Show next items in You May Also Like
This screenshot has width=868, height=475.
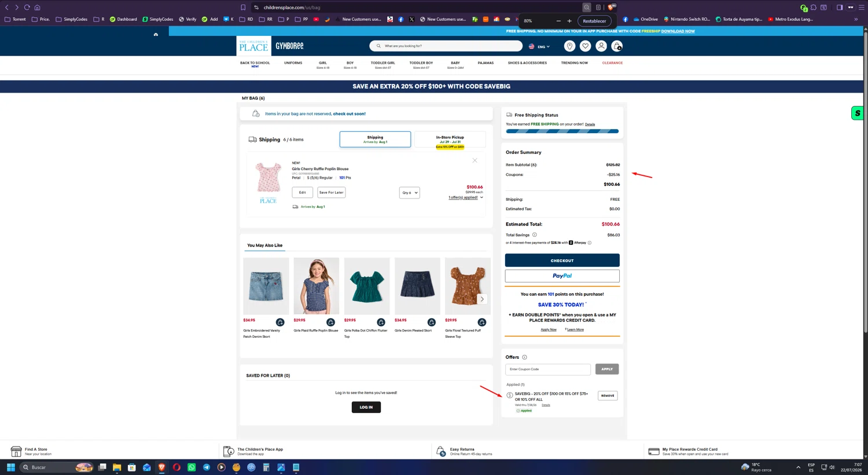[482, 299]
